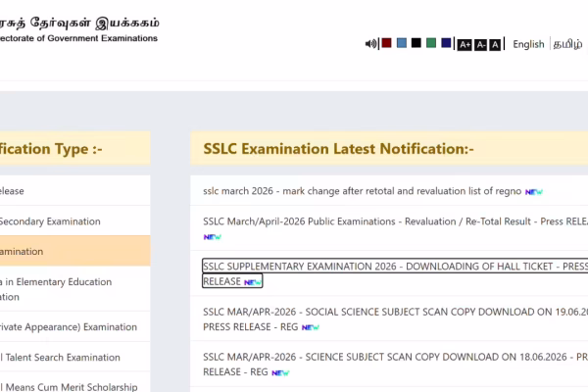
Task: Open Social Science scan copy download notice
Action: click(x=395, y=319)
